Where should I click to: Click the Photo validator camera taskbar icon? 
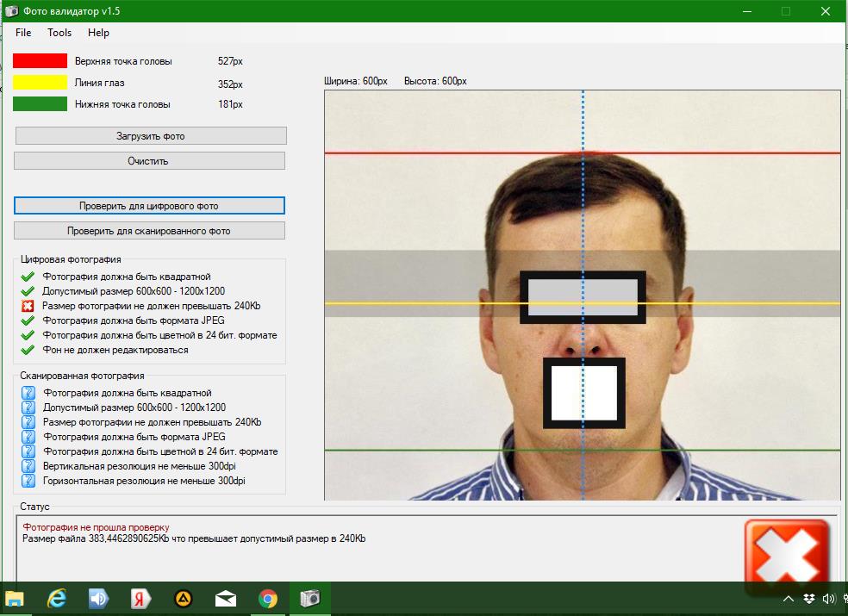point(310,599)
